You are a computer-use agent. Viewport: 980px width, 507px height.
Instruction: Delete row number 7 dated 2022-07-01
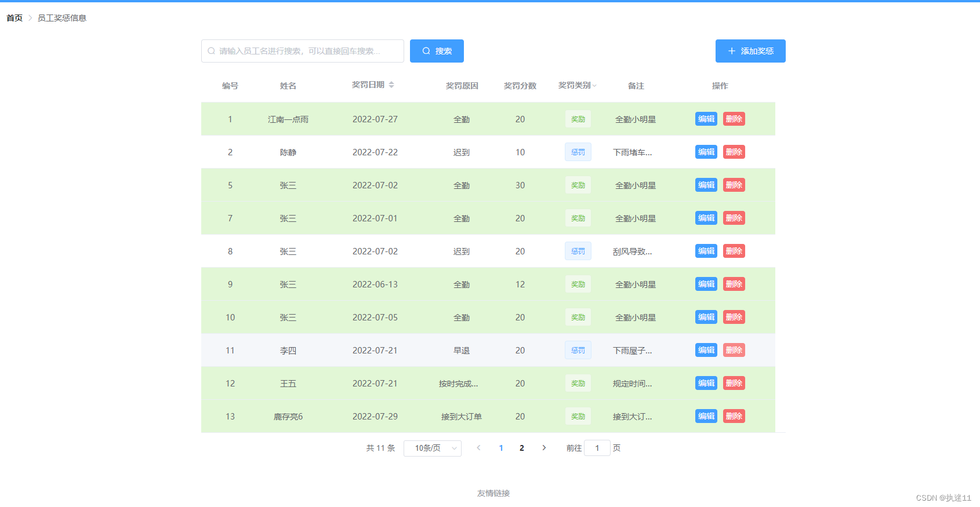click(734, 218)
